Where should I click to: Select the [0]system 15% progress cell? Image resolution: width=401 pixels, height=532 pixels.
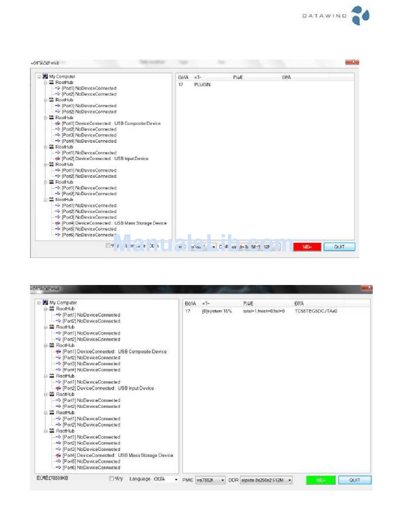(x=217, y=311)
